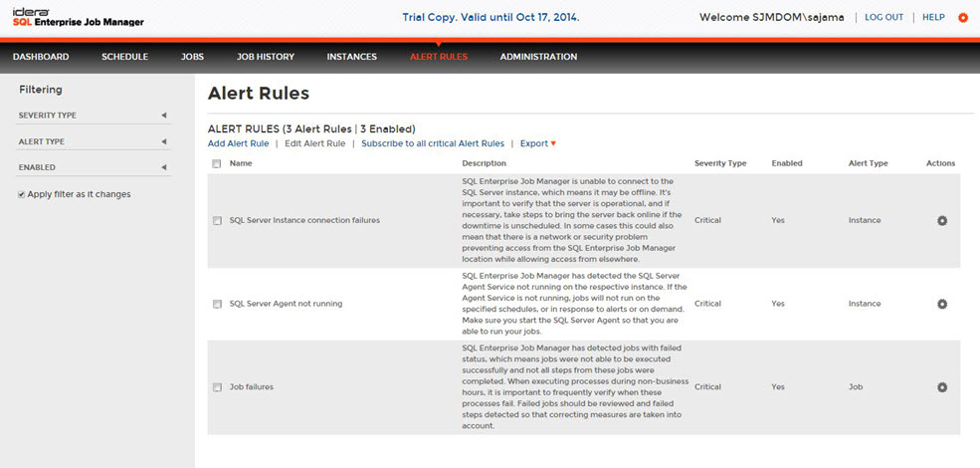980x468 pixels.
Task: Switch to the Job History tab
Action: pos(265,57)
